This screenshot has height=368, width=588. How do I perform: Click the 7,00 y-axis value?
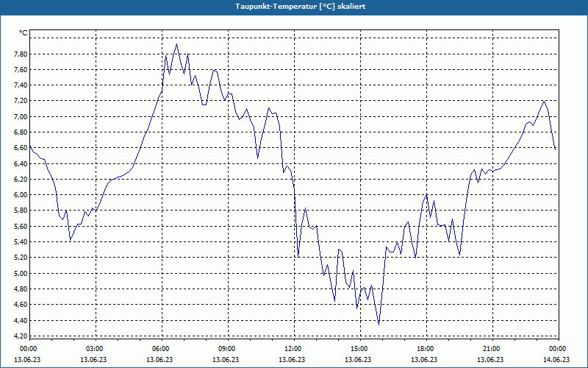[21, 117]
